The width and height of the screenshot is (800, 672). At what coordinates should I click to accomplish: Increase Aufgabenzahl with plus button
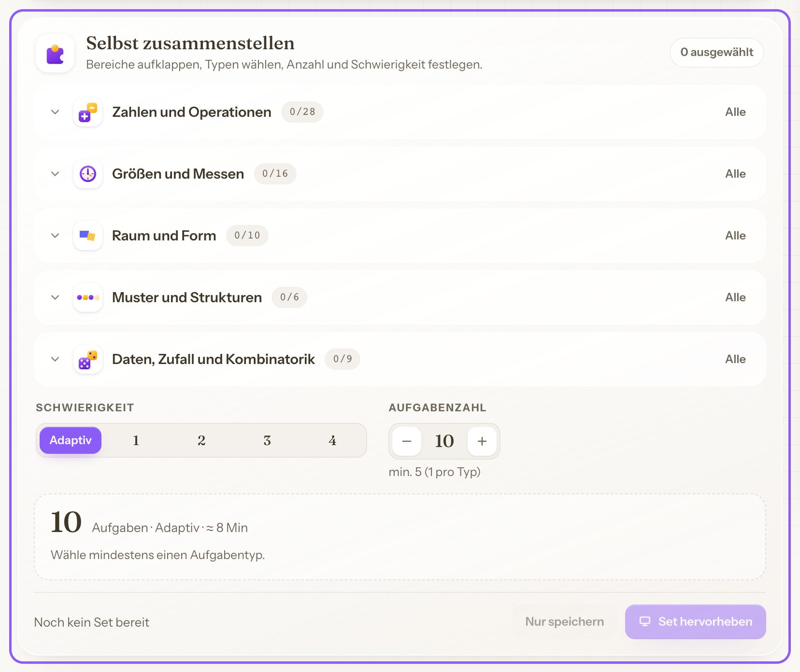[x=482, y=441]
